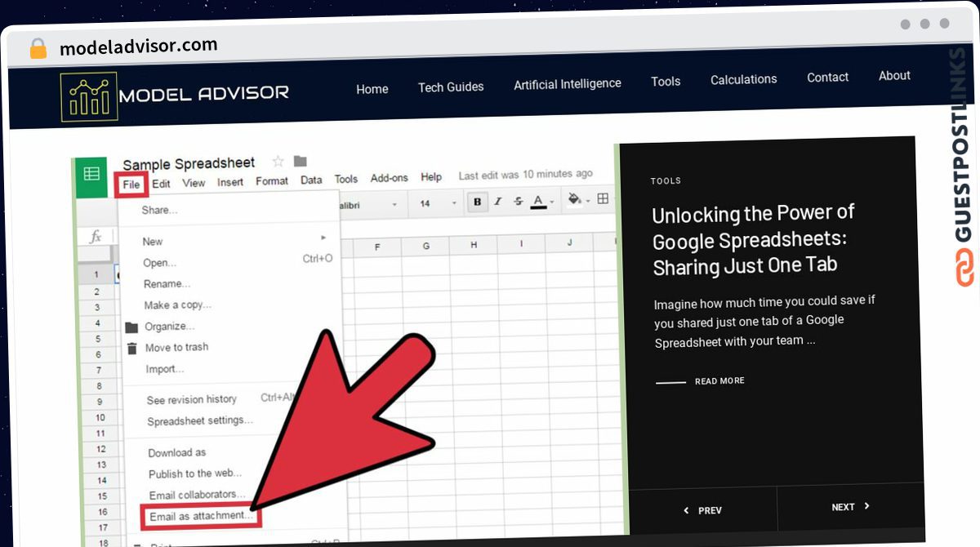Open the Insert menu in Sheets

pos(230,182)
